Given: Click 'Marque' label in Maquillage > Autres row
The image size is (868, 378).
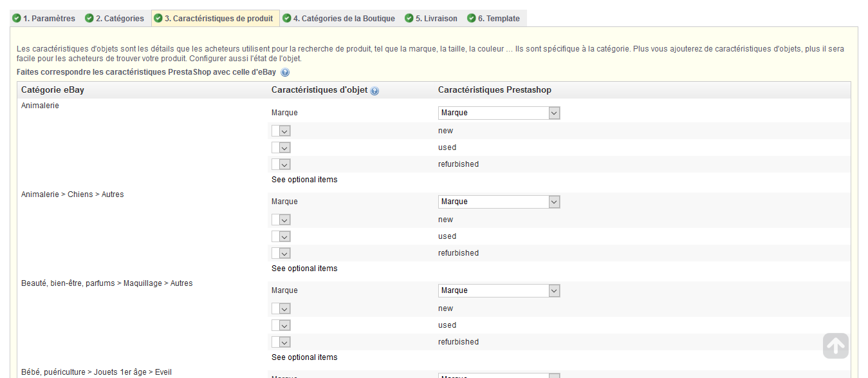Looking at the screenshot, I should pos(284,290).
